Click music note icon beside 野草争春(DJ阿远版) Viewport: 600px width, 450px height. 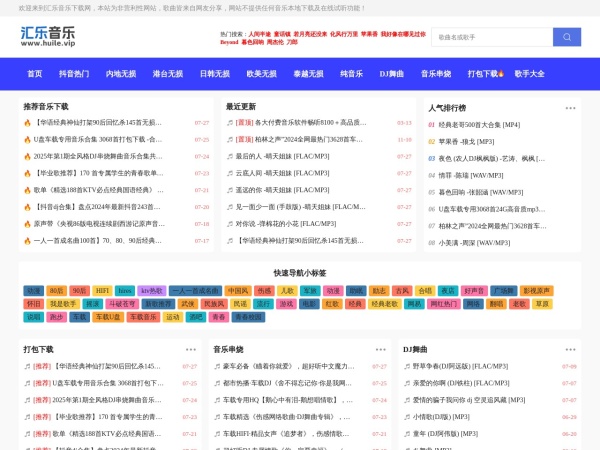[x=407, y=366]
